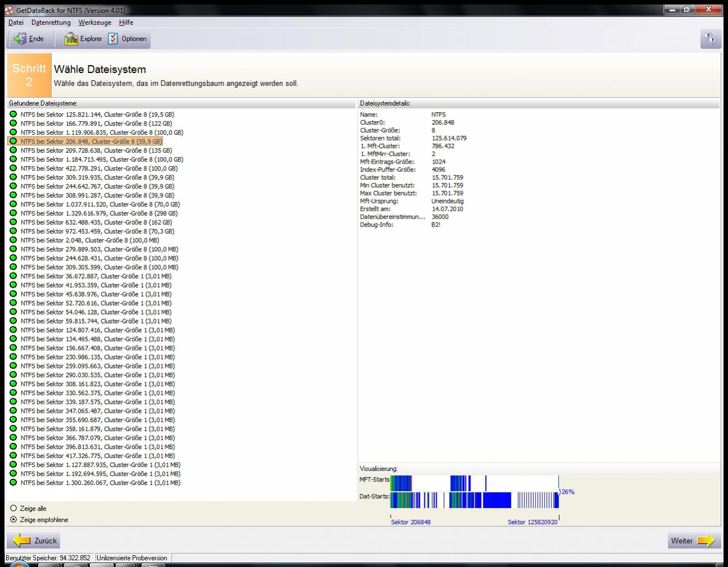This screenshot has height=567, width=728.
Task: Click "Sektoren total" value 125.614.079
Action: coord(449,138)
